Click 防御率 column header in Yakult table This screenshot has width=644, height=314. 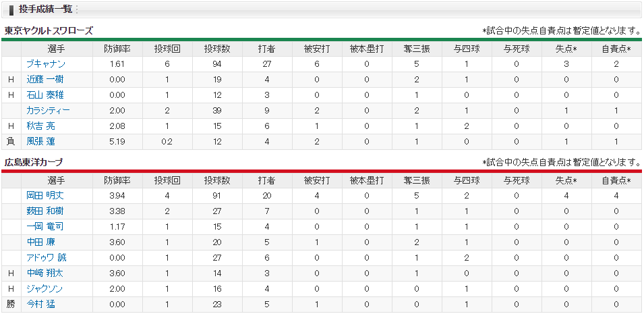coord(117,49)
